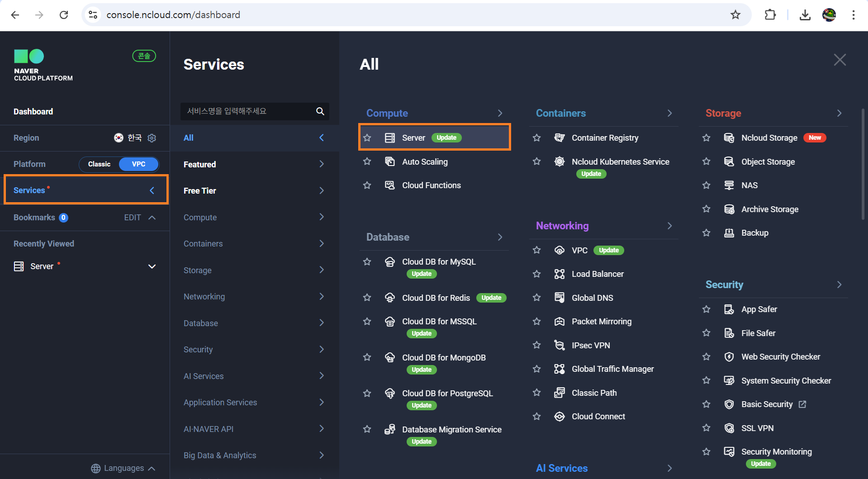
Task: Expand the Containers category arrow in All
Action: (669, 113)
